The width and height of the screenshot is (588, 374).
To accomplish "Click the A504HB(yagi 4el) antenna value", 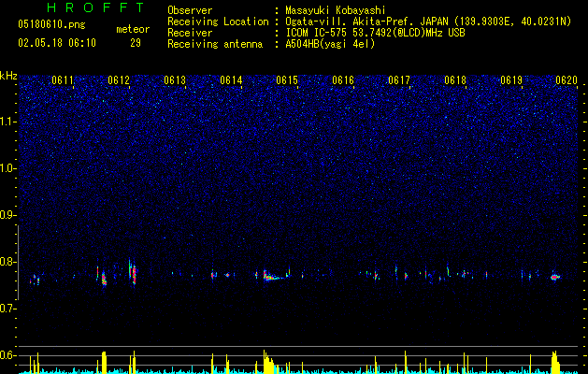I will point(330,44).
